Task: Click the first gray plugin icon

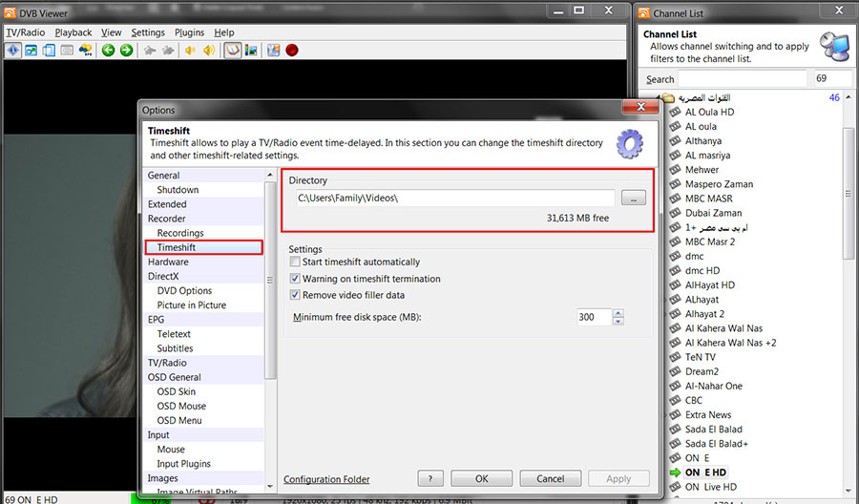Action: click(x=150, y=51)
